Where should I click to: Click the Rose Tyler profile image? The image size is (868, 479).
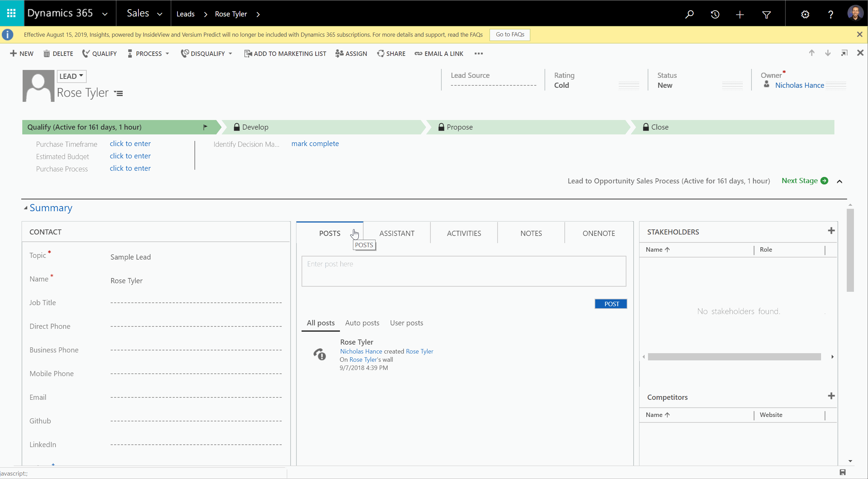point(38,86)
